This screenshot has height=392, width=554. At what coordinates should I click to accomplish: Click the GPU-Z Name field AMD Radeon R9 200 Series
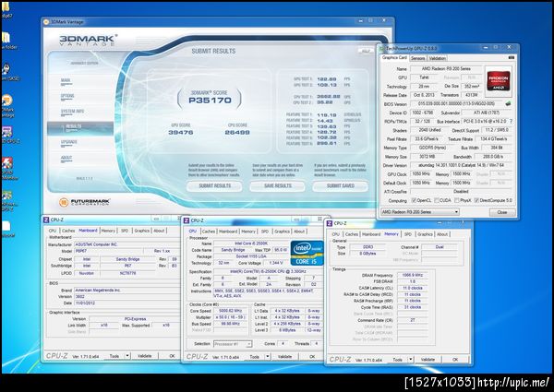click(446, 69)
